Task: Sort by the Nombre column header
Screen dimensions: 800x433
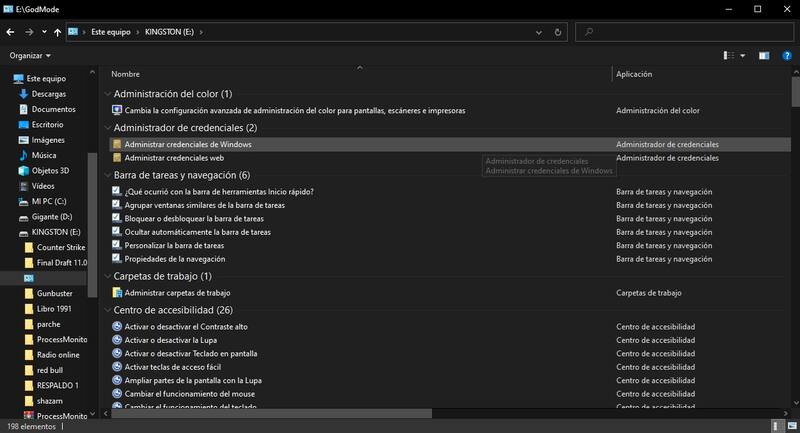Action: (x=126, y=74)
